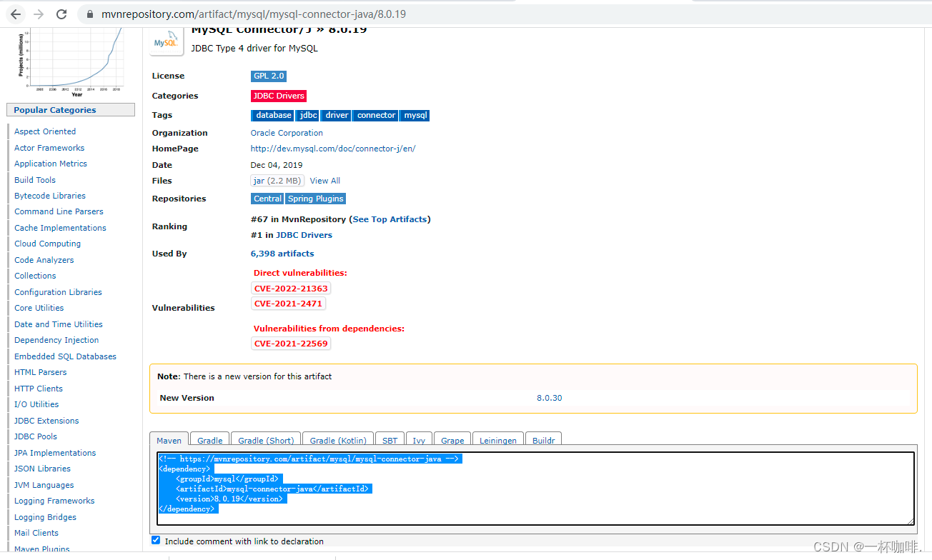Click the GPL 2.0 license badge
The height and width of the screenshot is (560, 932).
269,76
